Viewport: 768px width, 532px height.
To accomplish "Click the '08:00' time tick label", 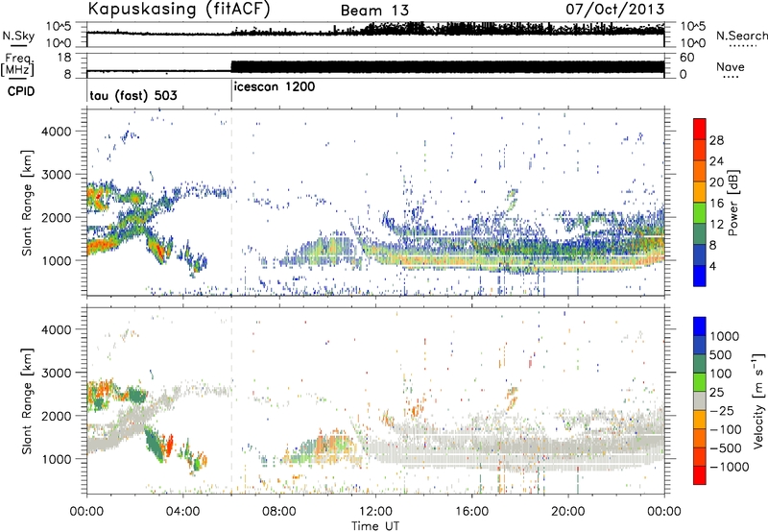I will 279,512.
